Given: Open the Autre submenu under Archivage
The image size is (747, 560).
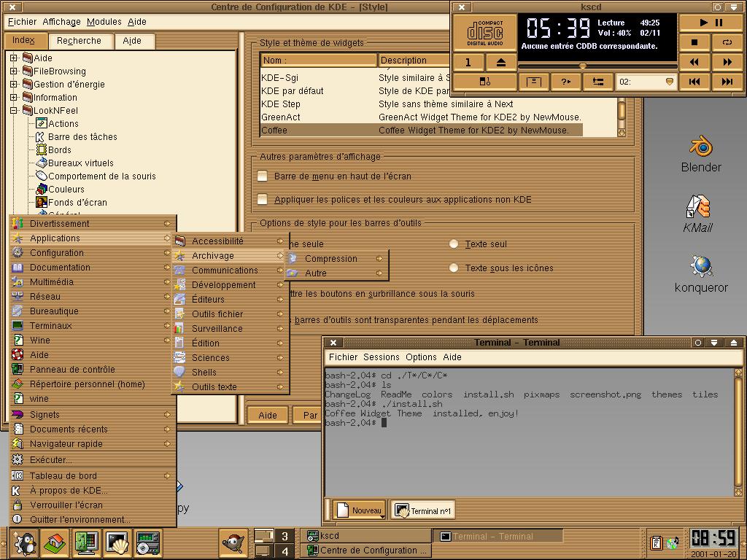Looking at the screenshot, I should 337,273.
